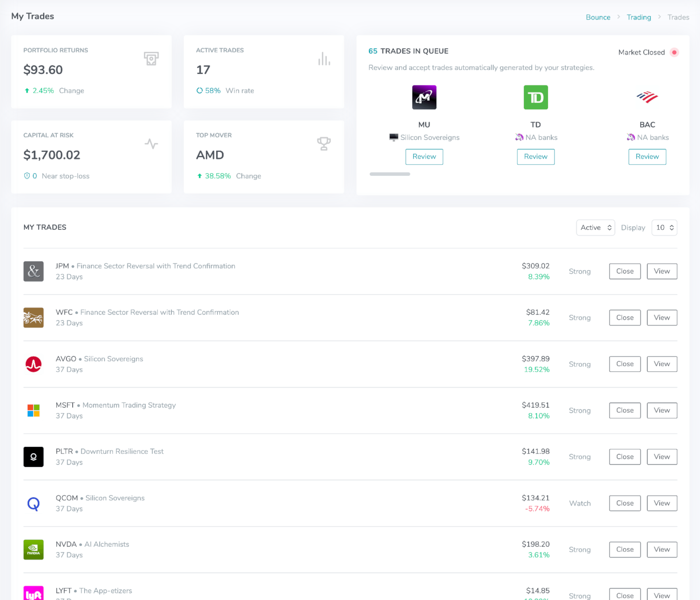Close the JPM Finance Sector Reversal trade
The image size is (700, 600).
click(x=625, y=271)
